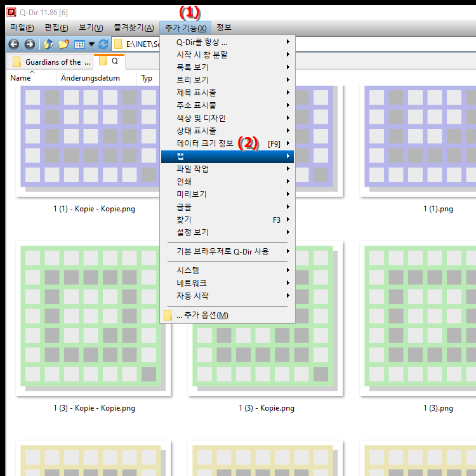Expand the 시작 시 창 분할 submenu
The height and width of the screenshot is (476, 476).
(227, 55)
